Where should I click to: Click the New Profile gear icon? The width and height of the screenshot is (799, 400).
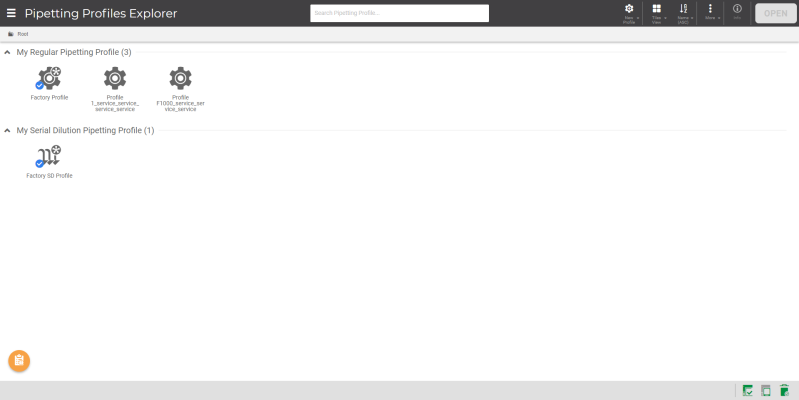(629, 9)
